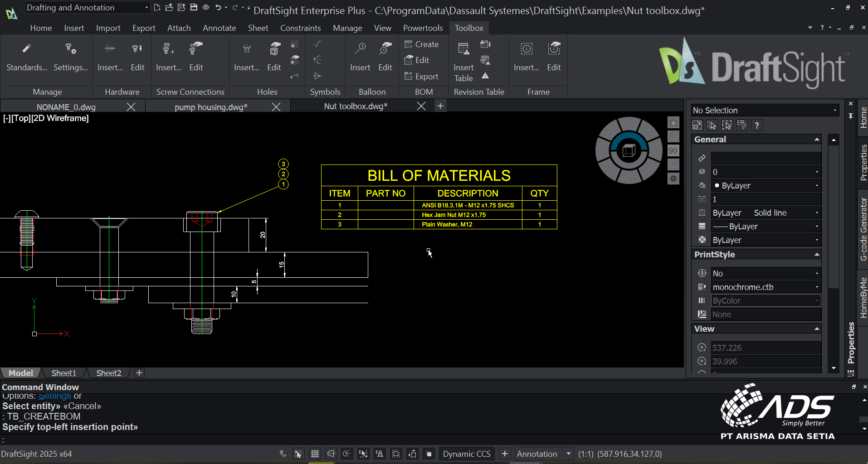Open the ByLayer line color dropdown in General
868x464 pixels.
tap(766, 185)
